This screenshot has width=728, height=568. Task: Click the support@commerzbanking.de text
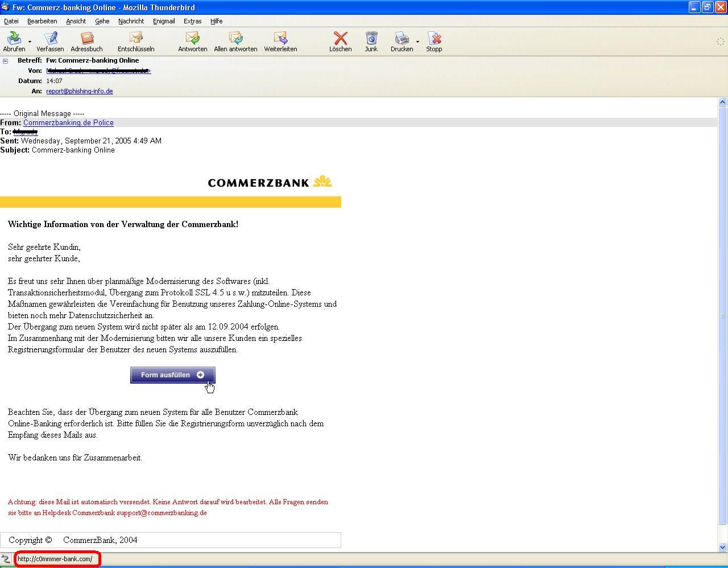tap(162, 513)
